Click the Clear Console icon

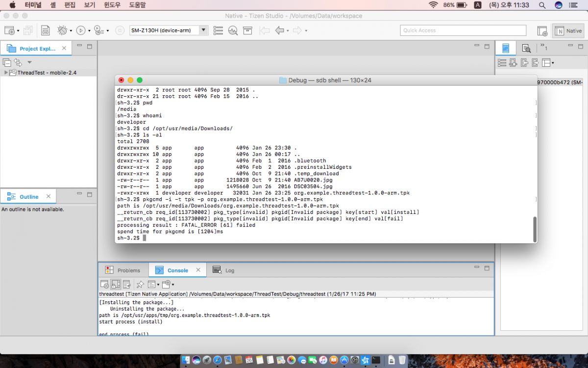point(104,284)
